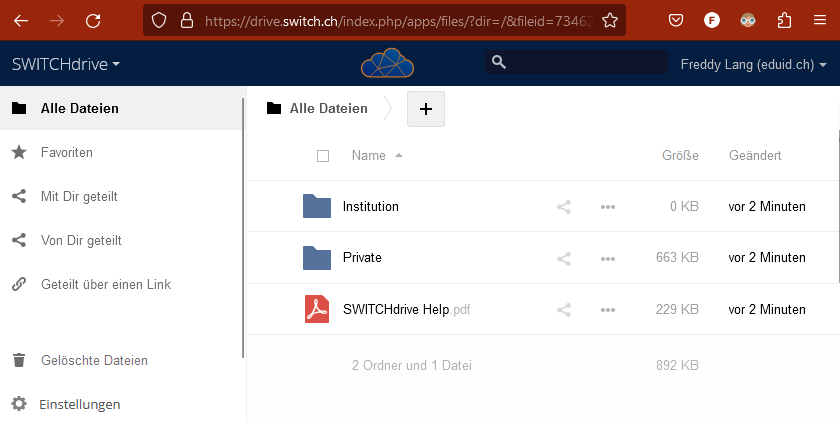Toggle the select all files checkbox
Image resolution: width=840 pixels, height=422 pixels.
click(x=323, y=156)
